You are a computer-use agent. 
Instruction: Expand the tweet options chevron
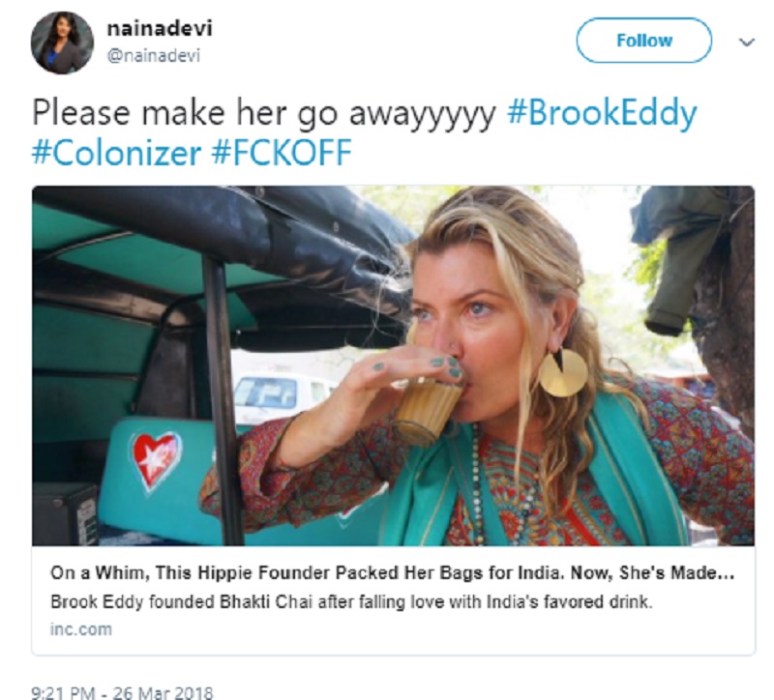tap(747, 43)
